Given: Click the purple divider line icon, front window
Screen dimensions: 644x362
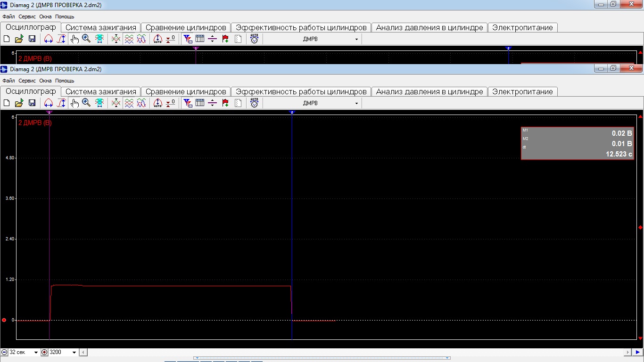Looking at the screenshot, I should [212, 103].
